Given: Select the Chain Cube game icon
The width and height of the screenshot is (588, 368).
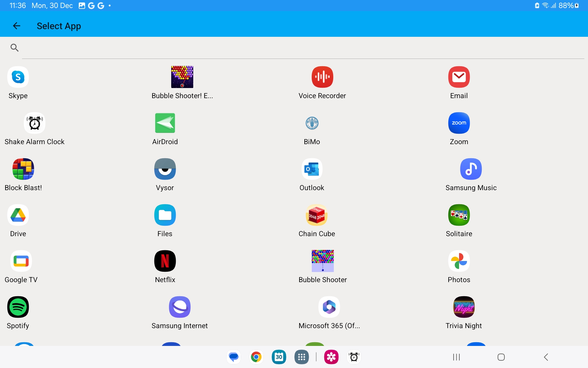Looking at the screenshot, I should click(317, 215).
